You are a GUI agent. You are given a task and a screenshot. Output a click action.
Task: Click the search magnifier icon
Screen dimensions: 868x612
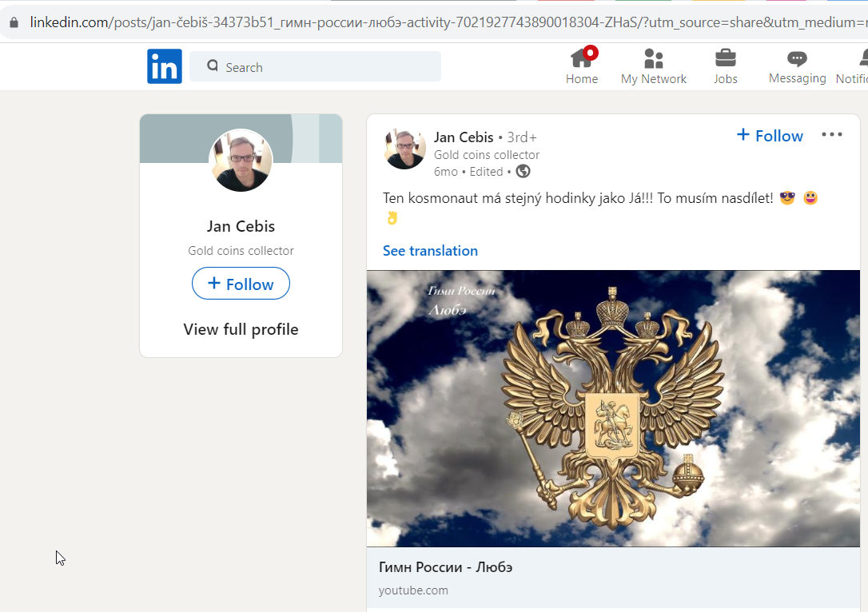point(213,66)
